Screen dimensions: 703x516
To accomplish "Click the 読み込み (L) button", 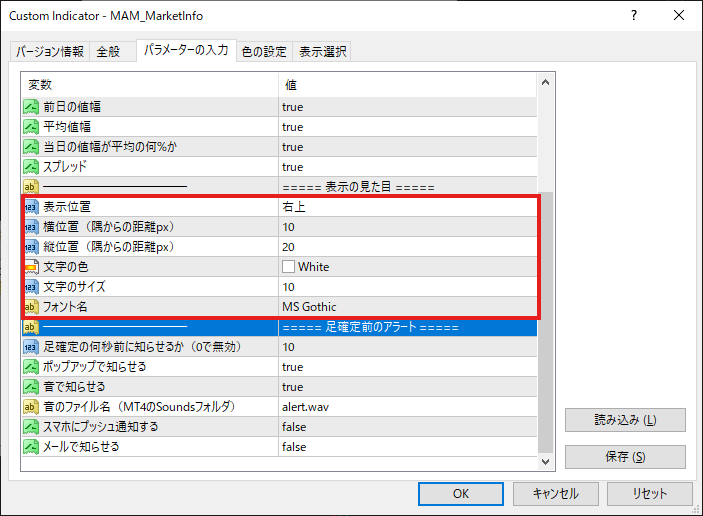I will (x=625, y=420).
